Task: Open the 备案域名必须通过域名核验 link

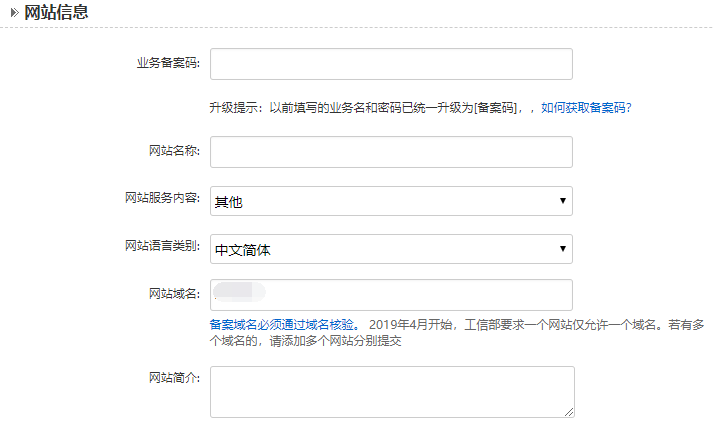Action: [282, 325]
